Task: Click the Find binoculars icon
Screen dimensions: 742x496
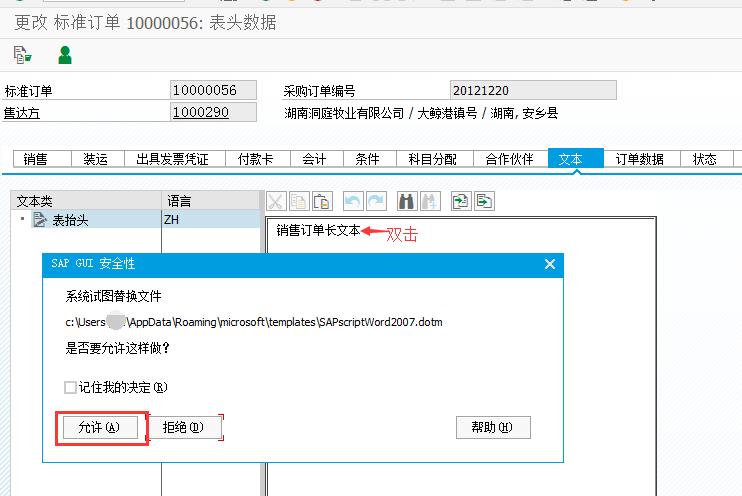Action: click(406, 201)
